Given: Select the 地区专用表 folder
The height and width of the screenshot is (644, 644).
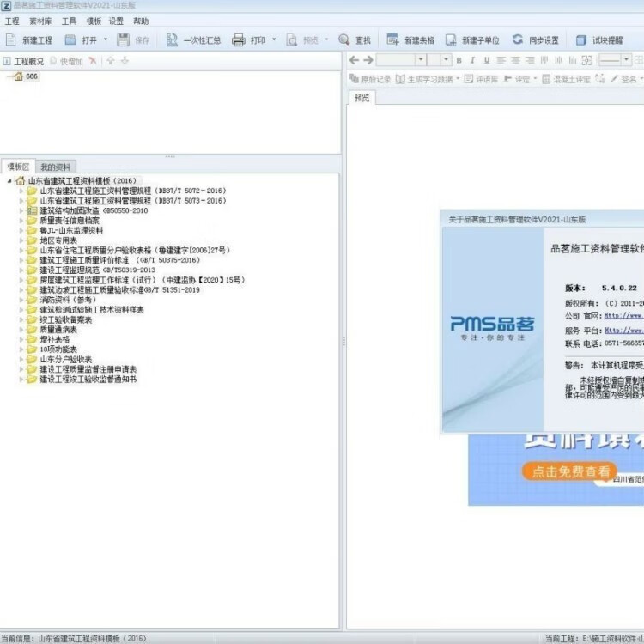Looking at the screenshot, I should pyautogui.click(x=58, y=240).
